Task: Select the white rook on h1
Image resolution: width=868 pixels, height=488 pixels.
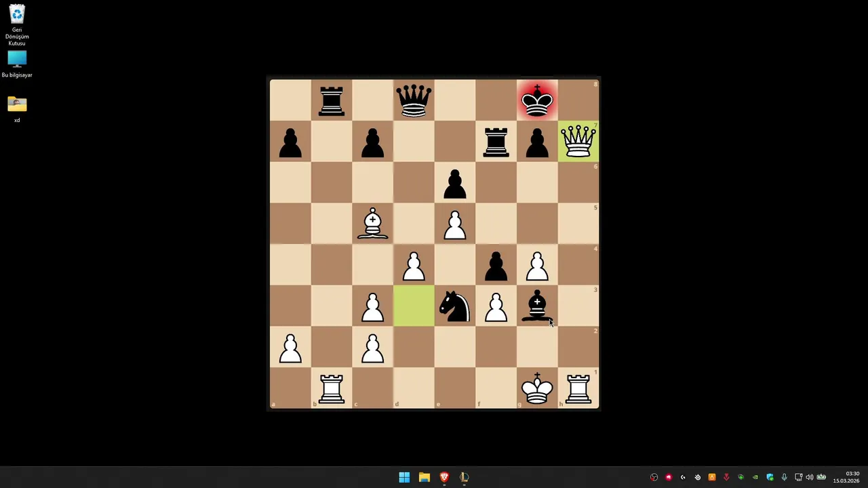Action: [x=578, y=388]
